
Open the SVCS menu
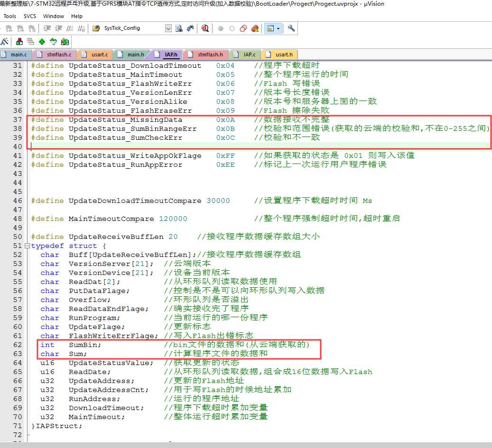30,16
